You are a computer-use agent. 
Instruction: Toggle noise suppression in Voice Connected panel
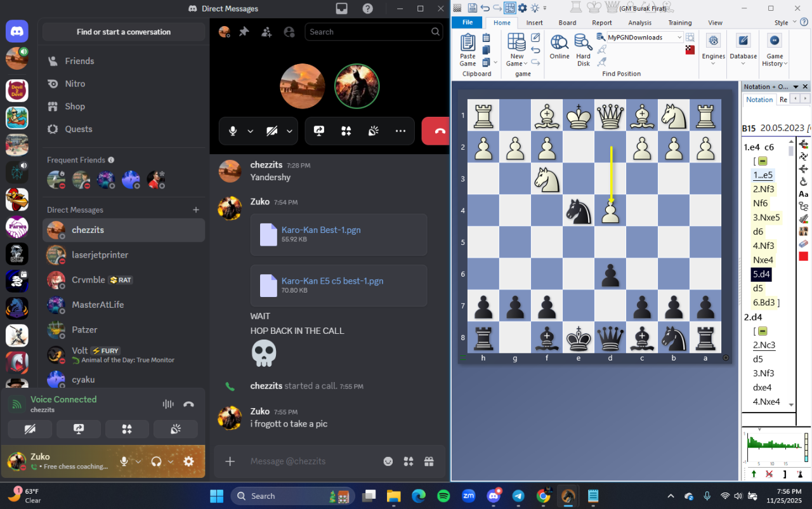click(x=168, y=404)
